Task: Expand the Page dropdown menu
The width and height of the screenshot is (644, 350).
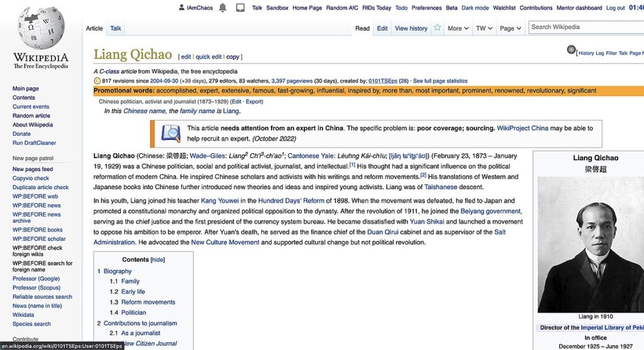Action: click(510, 28)
